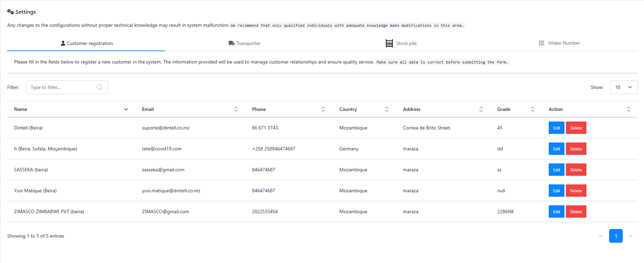This screenshot has width=644, height=263.
Task: Click the search magnifier icon in filter
Action: pos(99,87)
